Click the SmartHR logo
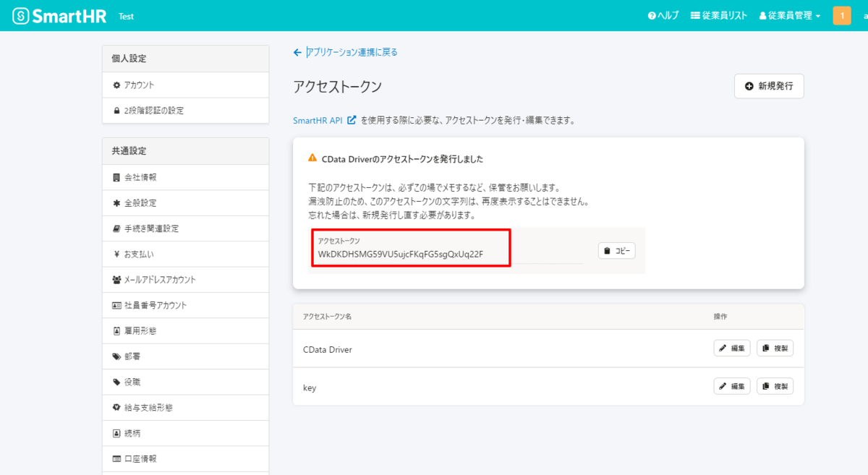This screenshot has width=868, height=475. pyautogui.click(x=60, y=16)
